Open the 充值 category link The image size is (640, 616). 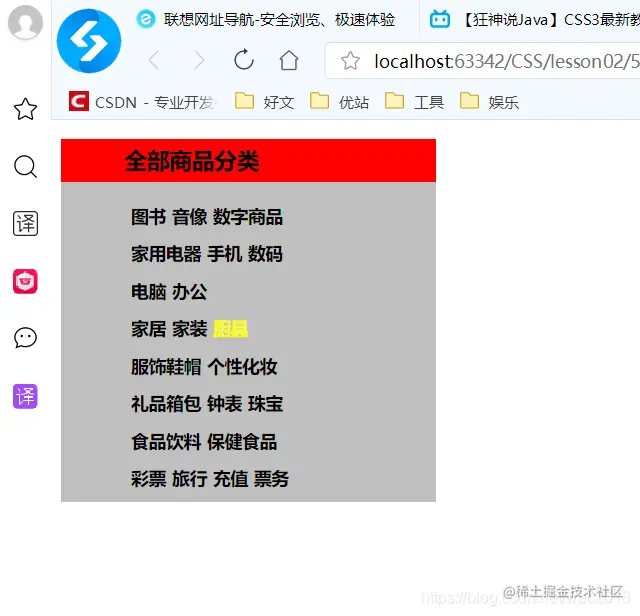[230, 479]
